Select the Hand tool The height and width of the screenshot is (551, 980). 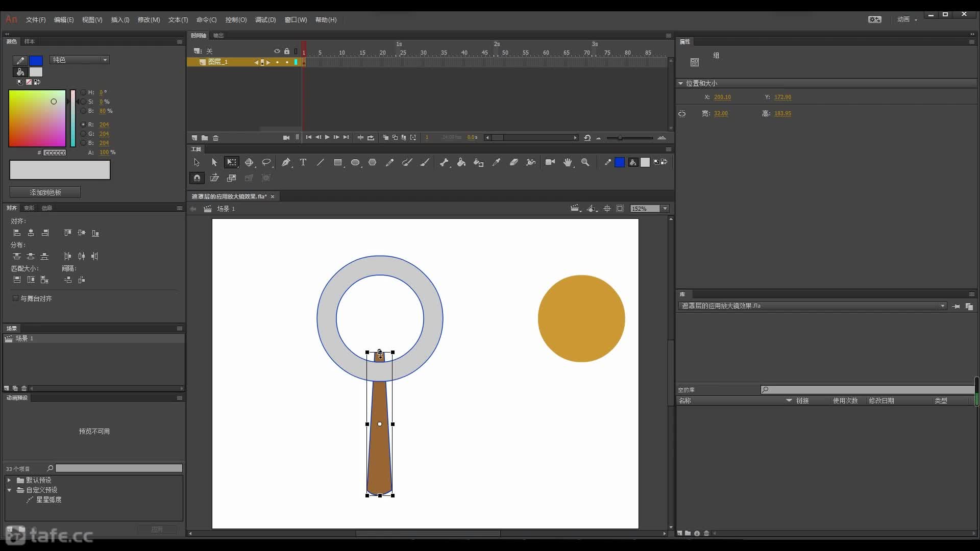[568, 162]
